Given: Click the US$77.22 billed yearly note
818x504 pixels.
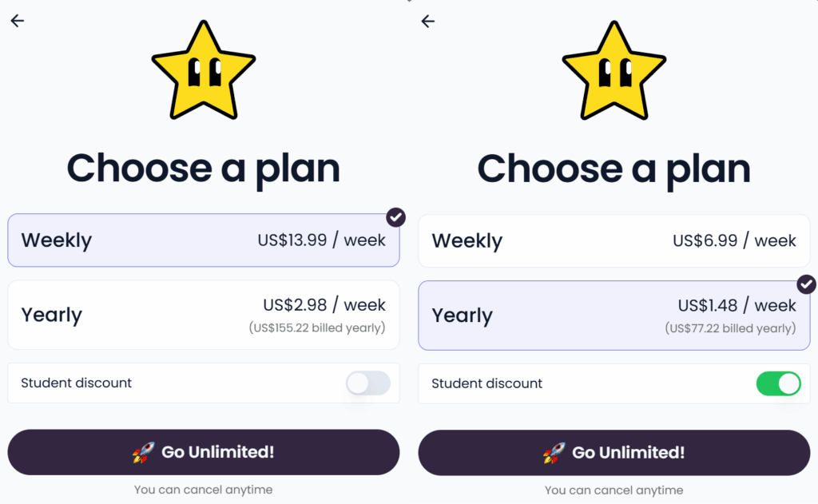Looking at the screenshot, I should (x=730, y=328).
